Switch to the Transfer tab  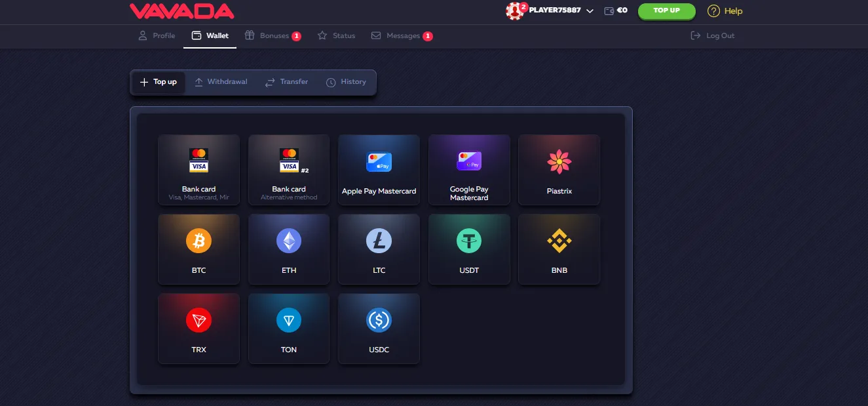click(x=286, y=82)
